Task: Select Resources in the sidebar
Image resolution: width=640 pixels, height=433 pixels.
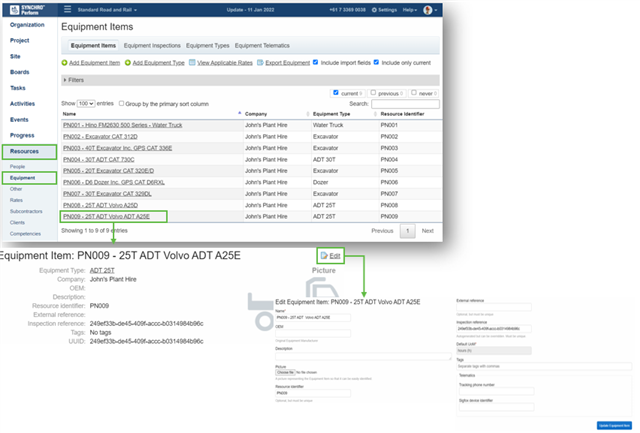Action: click(x=29, y=152)
